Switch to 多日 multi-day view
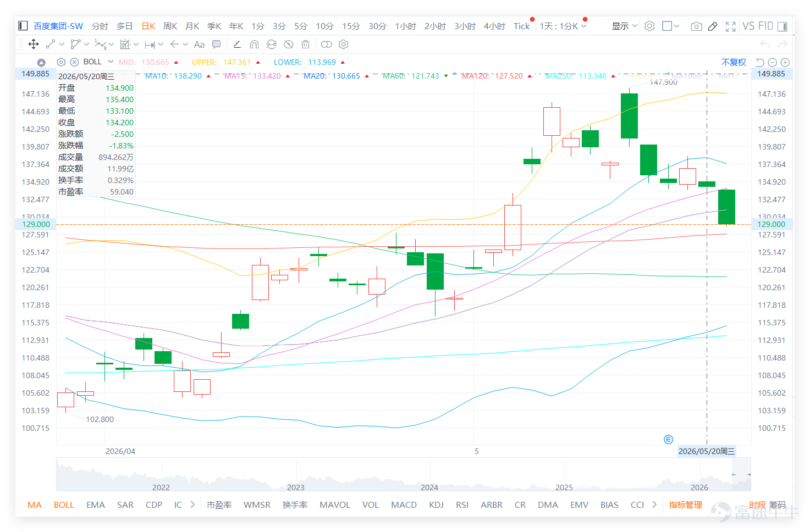810x532 pixels. pyautogui.click(x=125, y=26)
